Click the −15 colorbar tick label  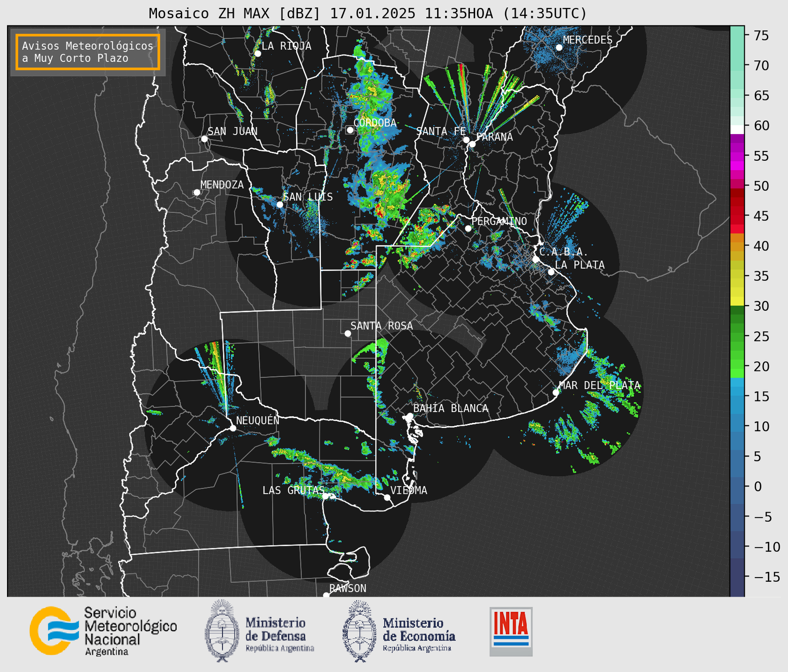pyautogui.click(x=767, y=577)
